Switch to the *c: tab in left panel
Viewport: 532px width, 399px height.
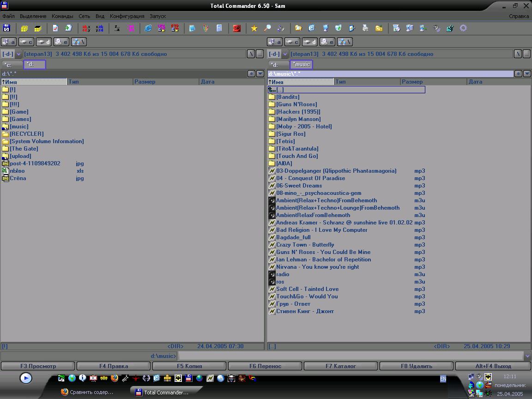point(12,65)
